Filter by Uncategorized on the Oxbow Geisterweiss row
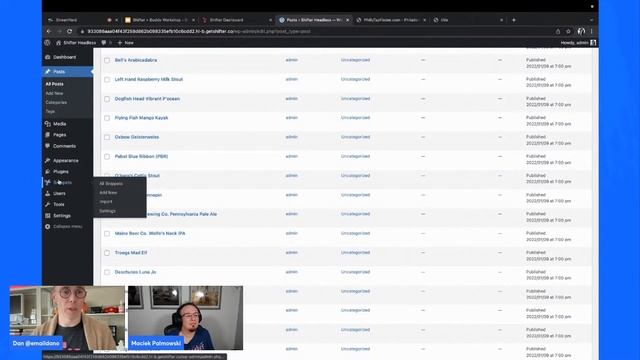Image resolution: width=640 pixels, height=360 pixels. tap(356, 137)
